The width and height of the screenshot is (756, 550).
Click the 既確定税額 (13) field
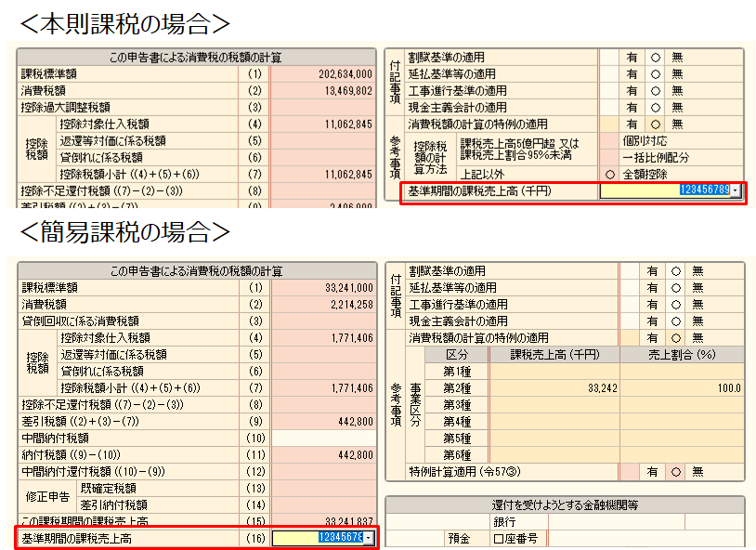tap(322, 488)
